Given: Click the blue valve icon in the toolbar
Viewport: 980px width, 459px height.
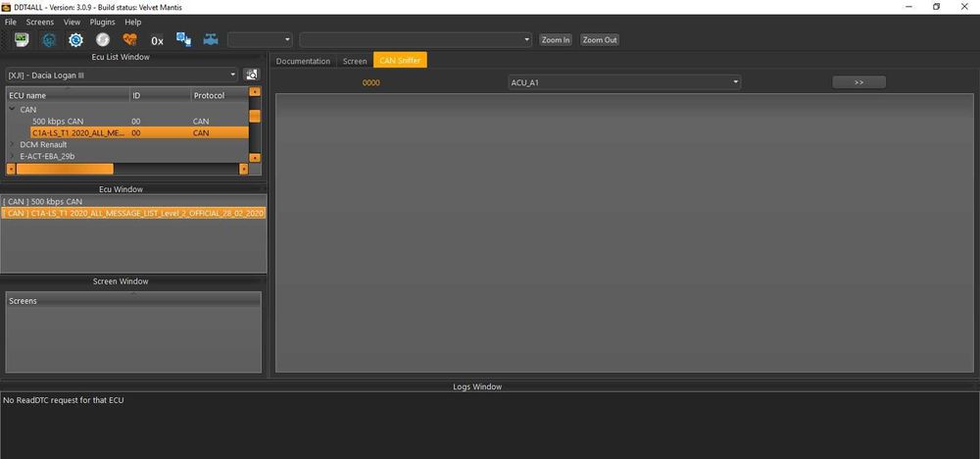Looking at the screenshot, I should (x=211, y=39).
